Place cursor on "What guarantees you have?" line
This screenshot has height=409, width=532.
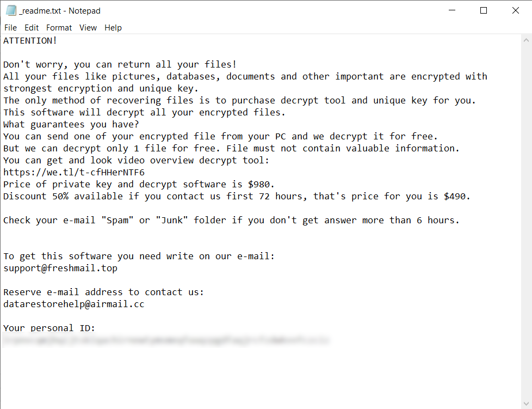click(x=71, y=124)
